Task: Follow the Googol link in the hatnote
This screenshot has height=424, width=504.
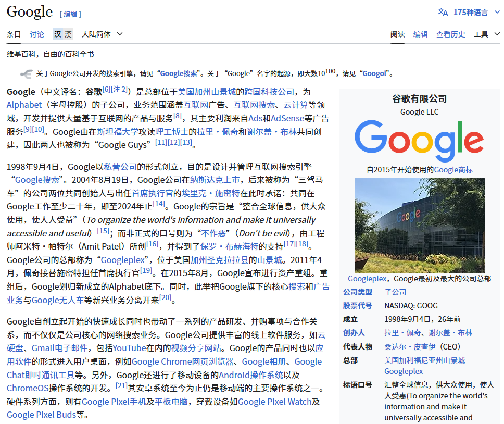Action: [x=374, y=73]
